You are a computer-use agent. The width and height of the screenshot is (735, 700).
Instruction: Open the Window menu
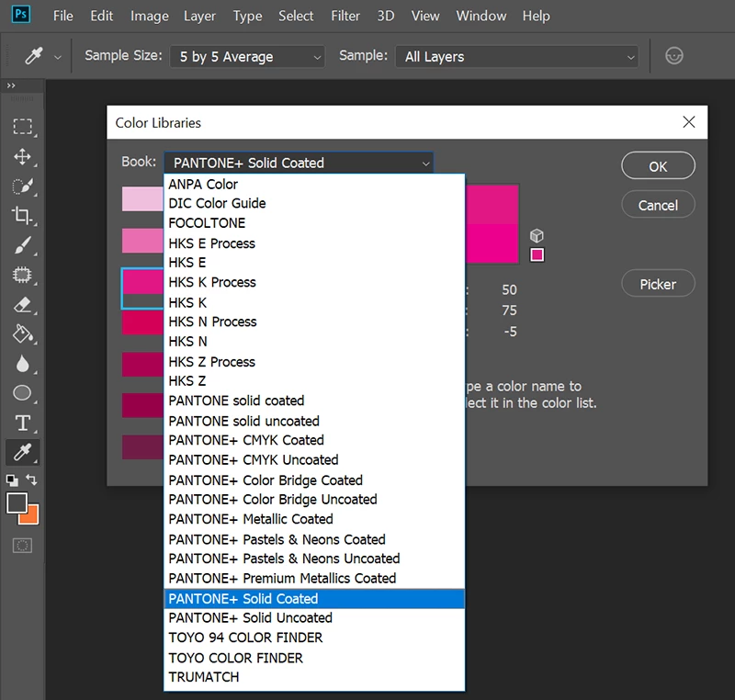481,16
